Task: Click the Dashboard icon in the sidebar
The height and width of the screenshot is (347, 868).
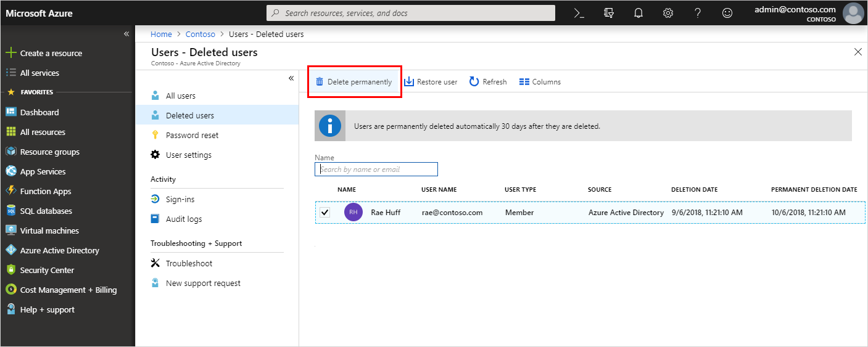Action: 10,112
